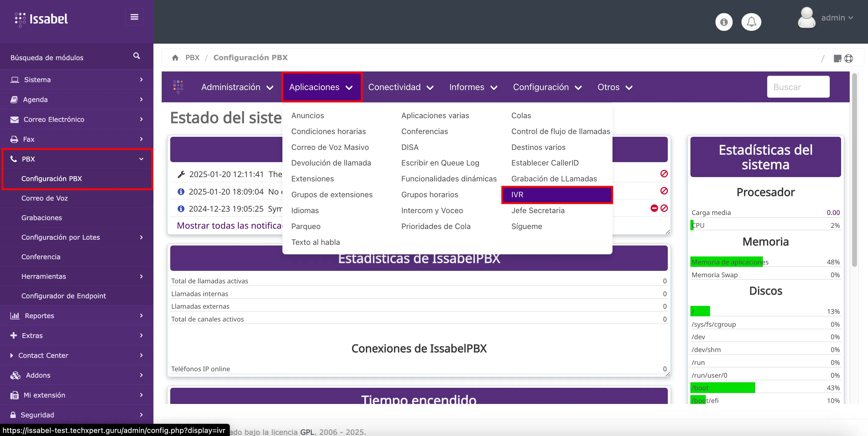Image resolution: width=868 pixels, height=436 pixels.
Task: Click the sticky note icon in breadcrumb bar
Action: coord(837,58)
